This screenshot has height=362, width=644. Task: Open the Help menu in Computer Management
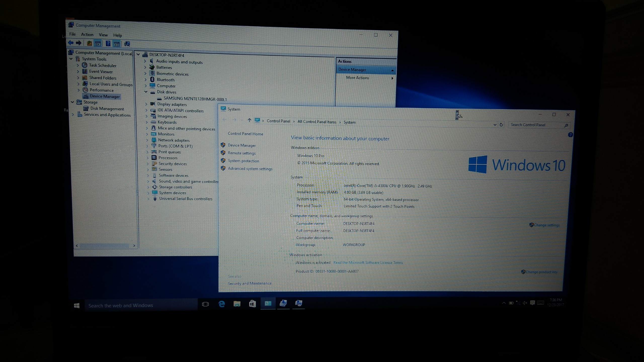(x=117, y=35)
